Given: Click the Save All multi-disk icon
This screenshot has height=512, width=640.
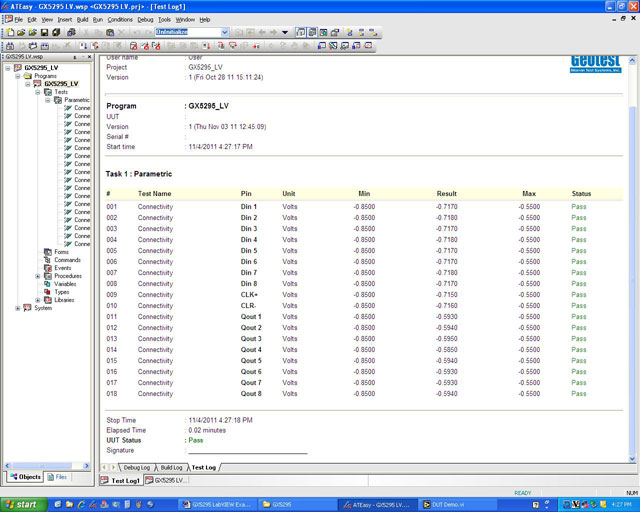Looking at the screenshot, I should [x=56, y=32].
